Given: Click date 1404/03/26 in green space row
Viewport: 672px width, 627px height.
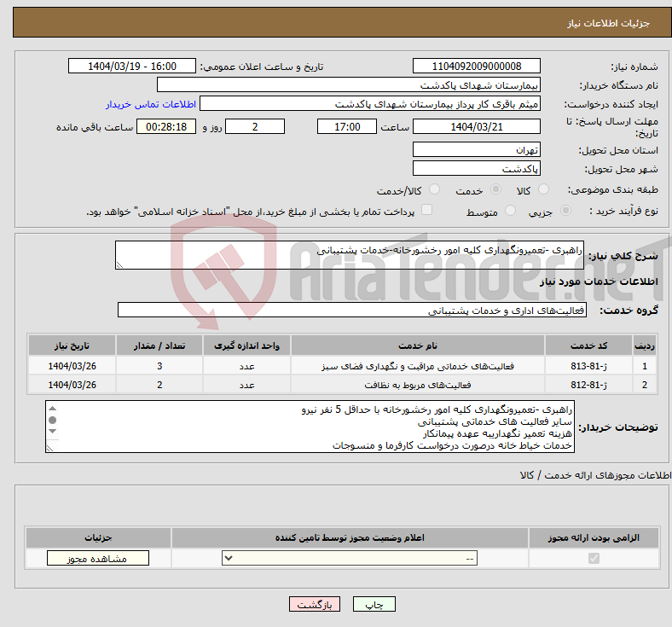Looking at the screenshot, I should click(x=72, y=366).
